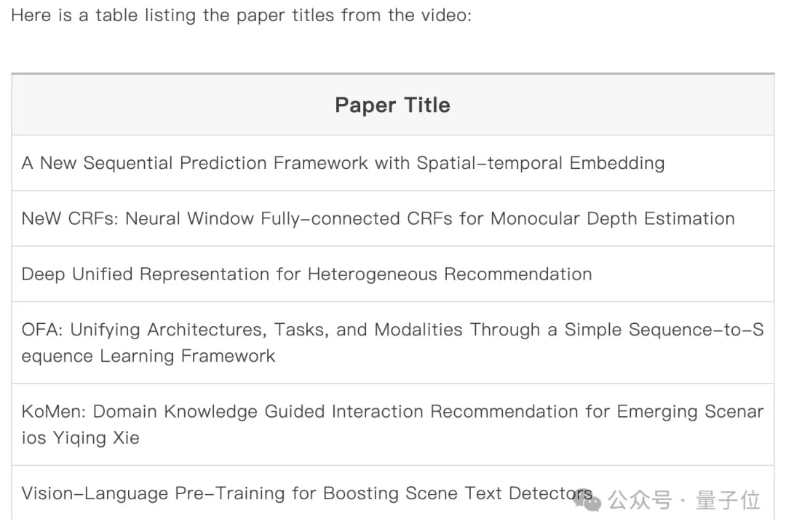Click the "Paper Title" column header
Screen dimensions: 786x532
392,105
